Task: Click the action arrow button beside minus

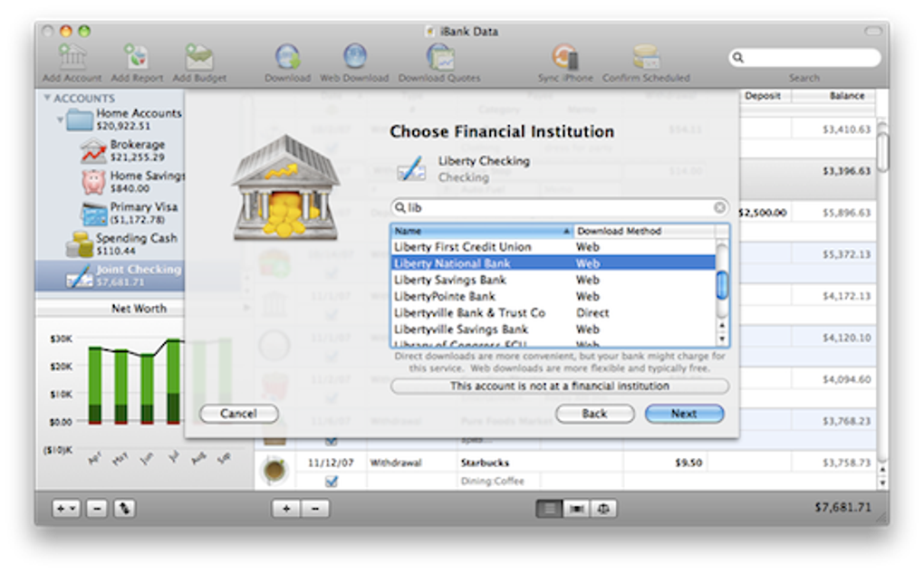Action: 124,508
